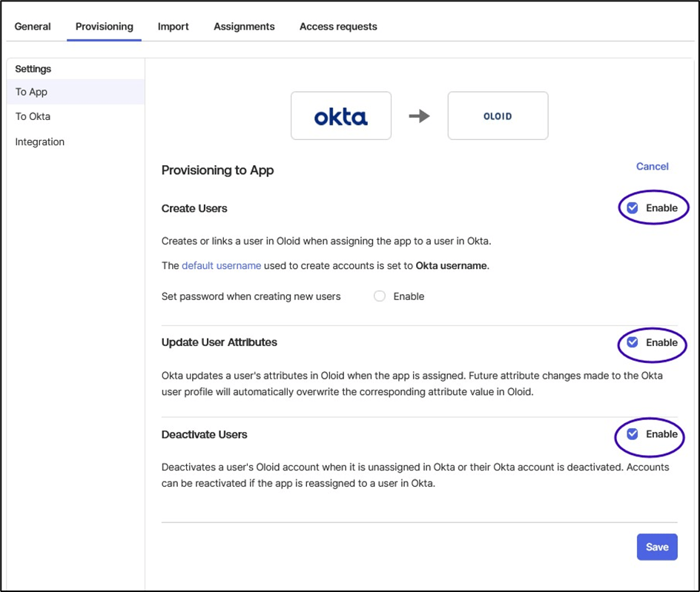700x592 pixels.
Task: Select the Provisioning tab
Action: (104, 27)
